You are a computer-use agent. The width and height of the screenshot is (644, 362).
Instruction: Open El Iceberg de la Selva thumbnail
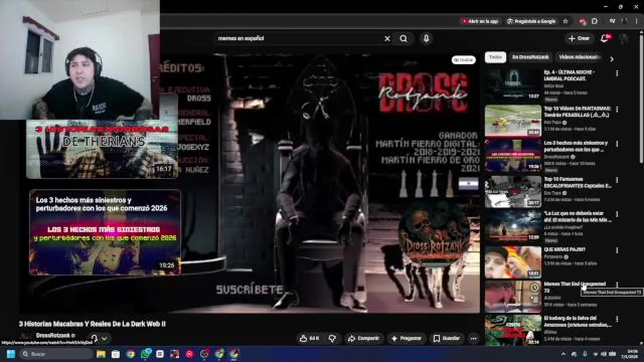click(513, 330)
